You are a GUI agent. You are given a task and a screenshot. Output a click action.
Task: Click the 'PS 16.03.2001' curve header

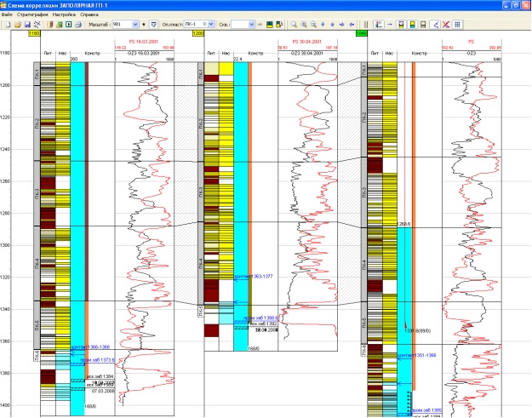[144, 42]
